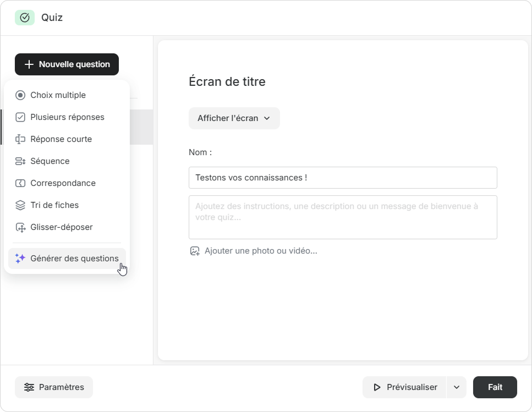Click the Séquence ordering icon
Screen dimensions: 532x412
[x=20, y=161]
